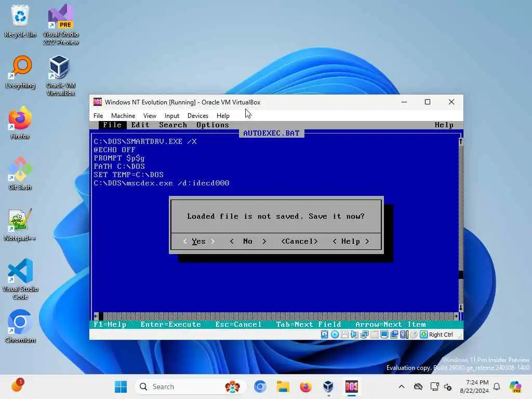Screen dimensions: 532x399
Task: Open the notification bell in system tray
Action: click(x=497, y=387)
